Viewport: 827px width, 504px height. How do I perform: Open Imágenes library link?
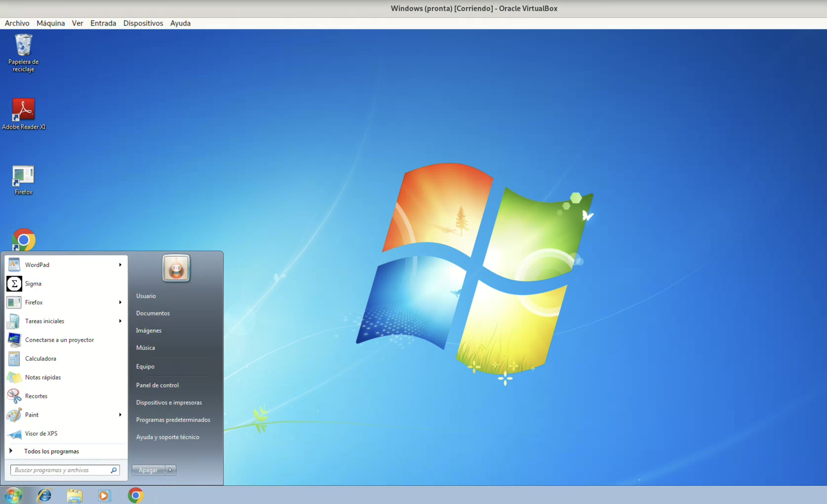(x=149, y=330)
